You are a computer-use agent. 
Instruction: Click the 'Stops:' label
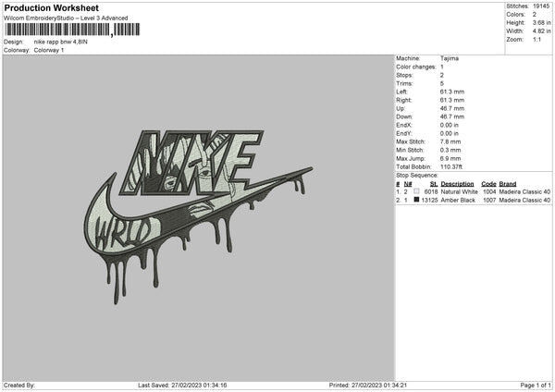404,76
